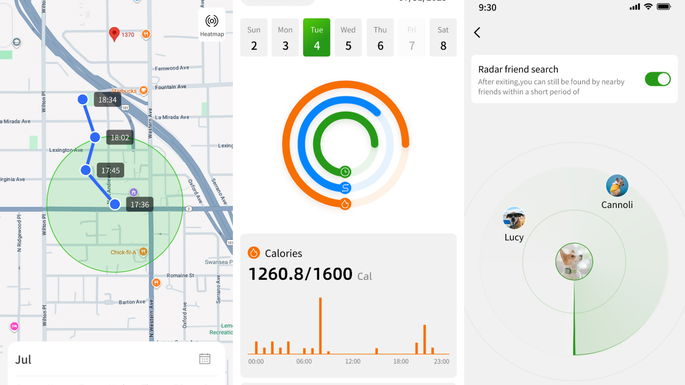The image size is (685, 385).
Task: Tap the cellular signal status icon
Action: [635, 7]
